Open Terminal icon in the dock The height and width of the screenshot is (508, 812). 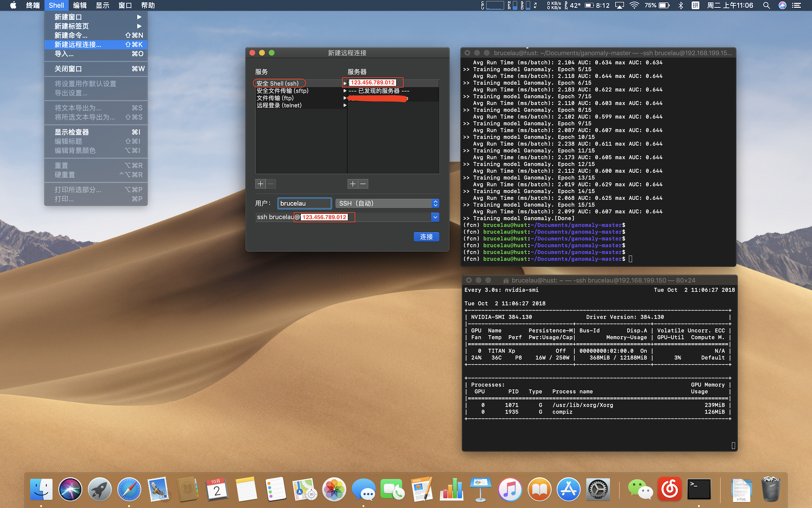[699, 490]
